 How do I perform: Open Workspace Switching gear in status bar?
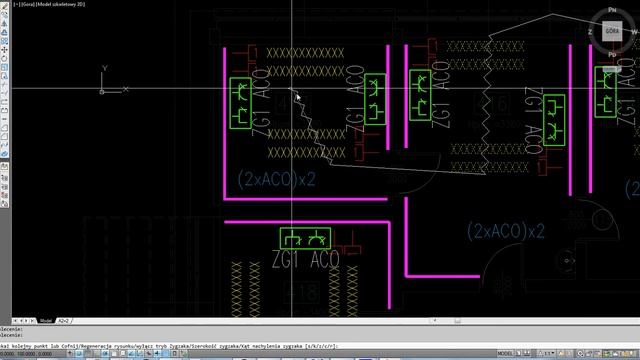coord(580,353)
